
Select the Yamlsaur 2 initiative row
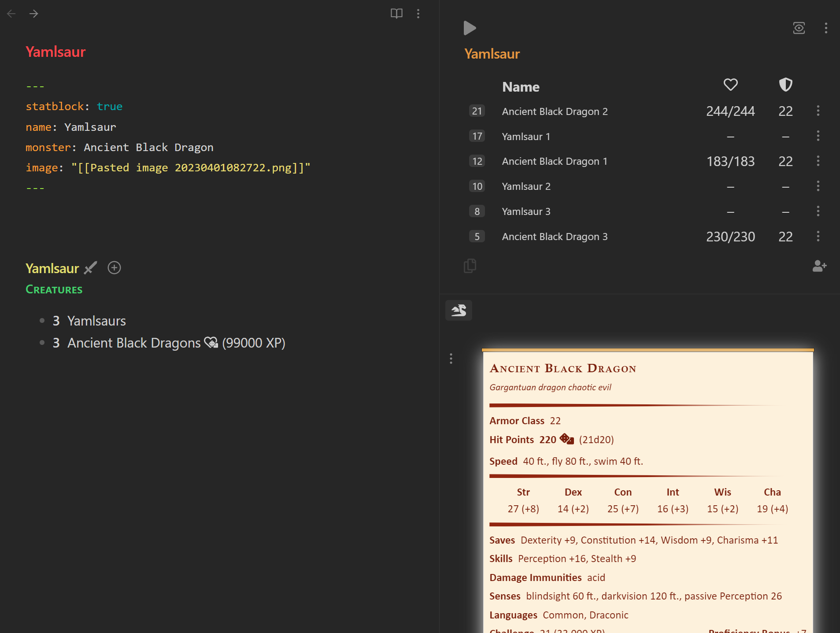point(526,186)
